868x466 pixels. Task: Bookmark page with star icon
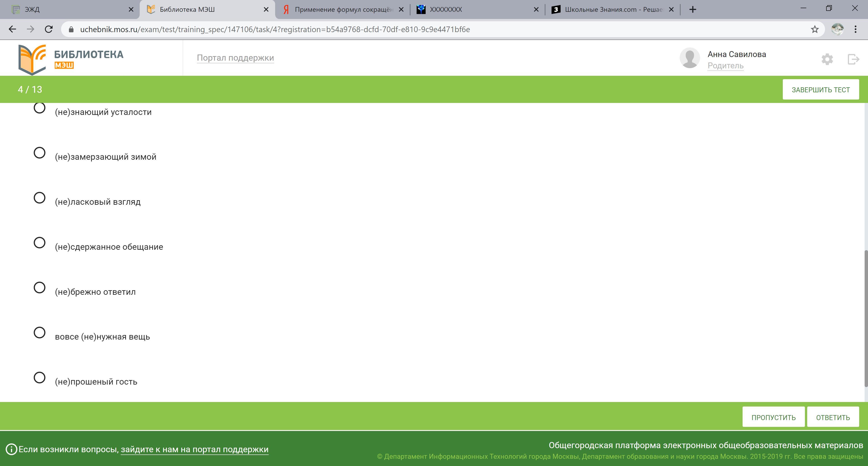tap(815, 30)
